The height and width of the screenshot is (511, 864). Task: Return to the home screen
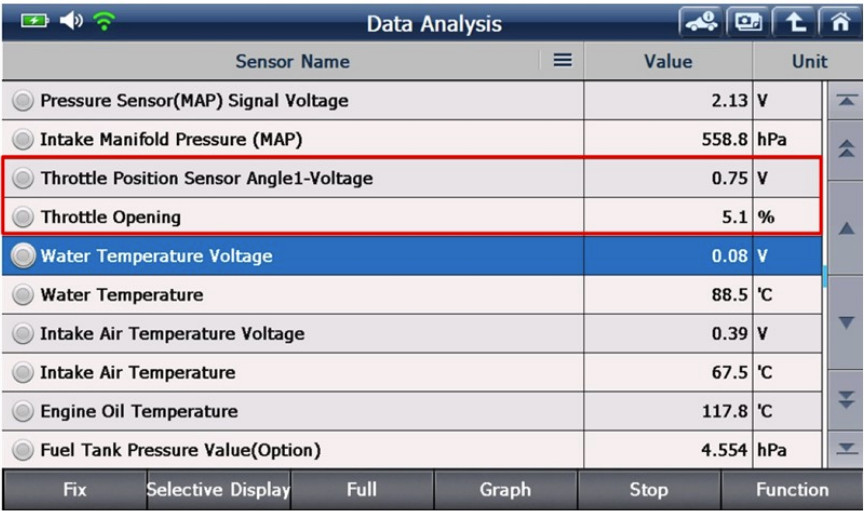[840, 22]
